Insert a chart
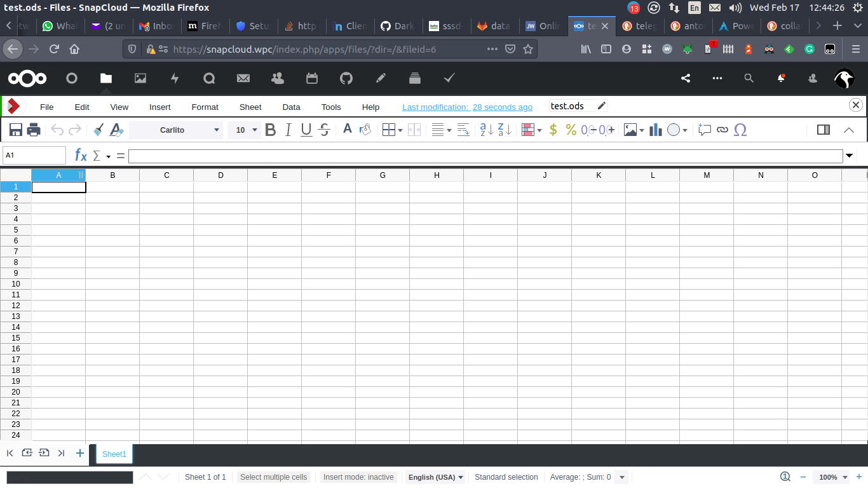 [x=656, y=130]
